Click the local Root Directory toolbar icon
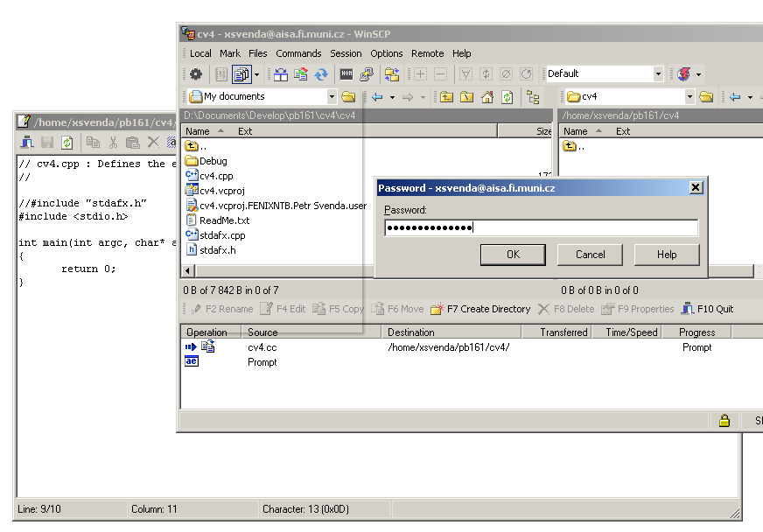763x532 pixels. tap(466, 97)
